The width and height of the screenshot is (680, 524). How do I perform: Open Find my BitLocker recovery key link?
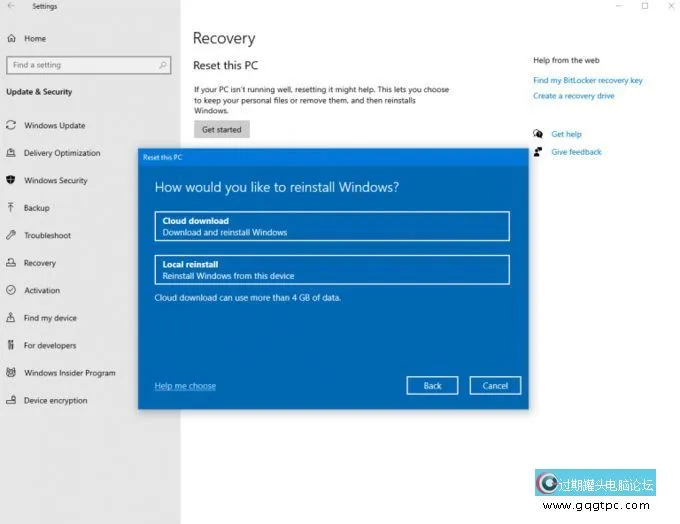587,81
